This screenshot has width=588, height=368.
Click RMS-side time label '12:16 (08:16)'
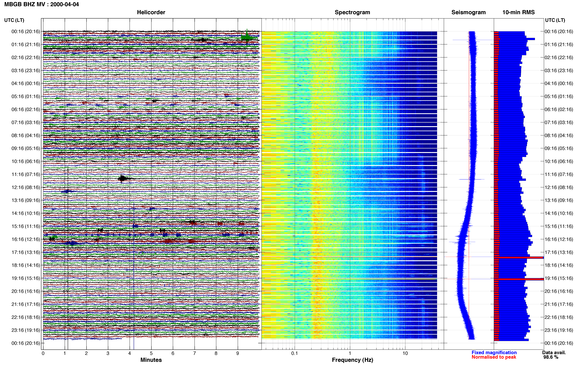click(x=559, y=187)
